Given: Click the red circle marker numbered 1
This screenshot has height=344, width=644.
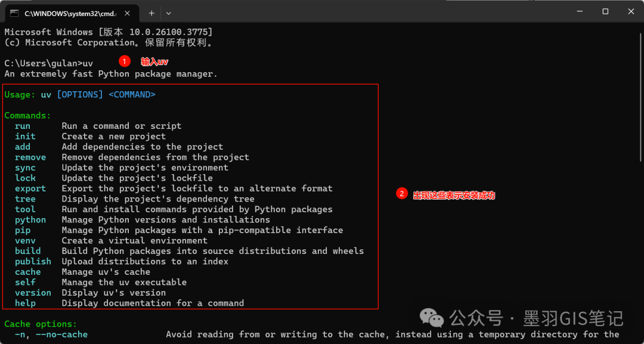Looking at the screenshot, I should coord(125,61).
